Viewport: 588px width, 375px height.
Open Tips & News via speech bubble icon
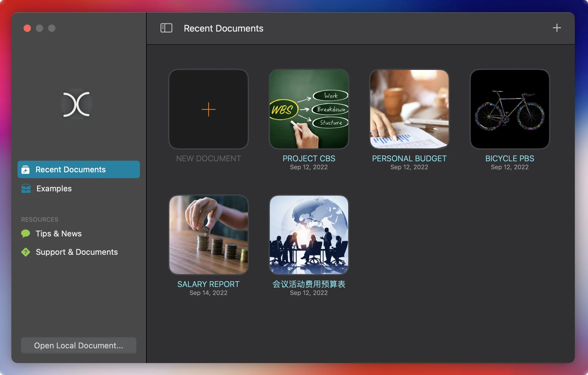click(26, 233)
